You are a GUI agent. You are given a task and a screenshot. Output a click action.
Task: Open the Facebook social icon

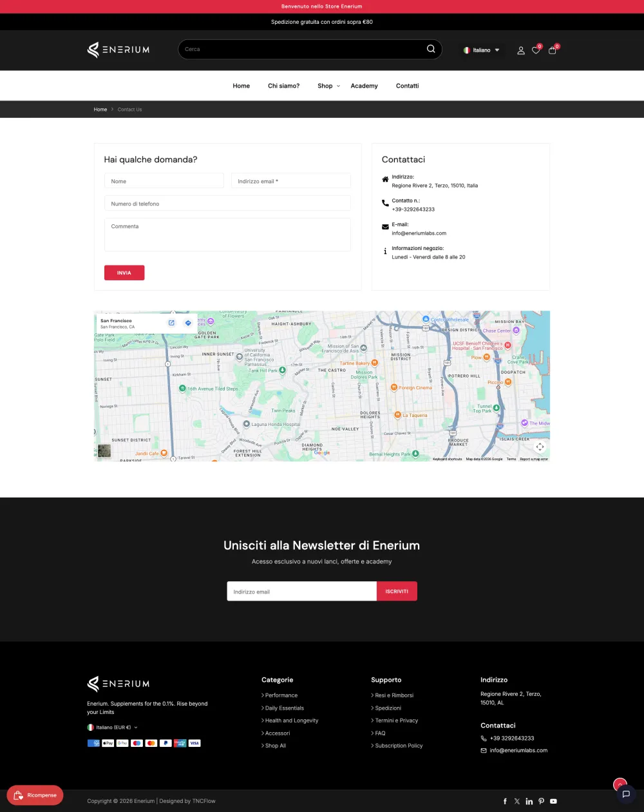[x=505, y=801]
